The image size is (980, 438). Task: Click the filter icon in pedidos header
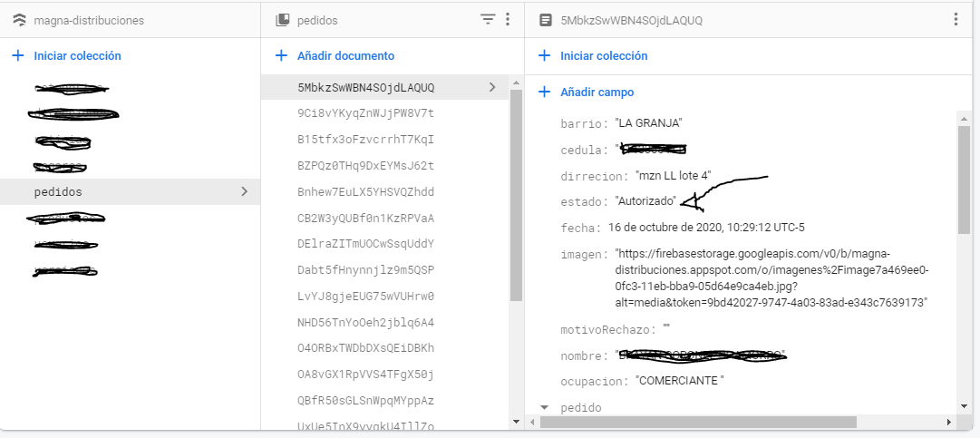(488, 19)
